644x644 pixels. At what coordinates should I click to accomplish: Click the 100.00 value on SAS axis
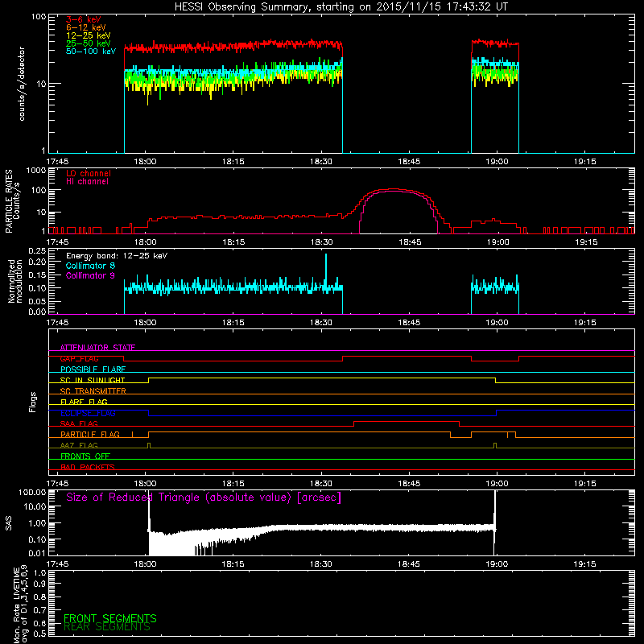coord(32,493)
